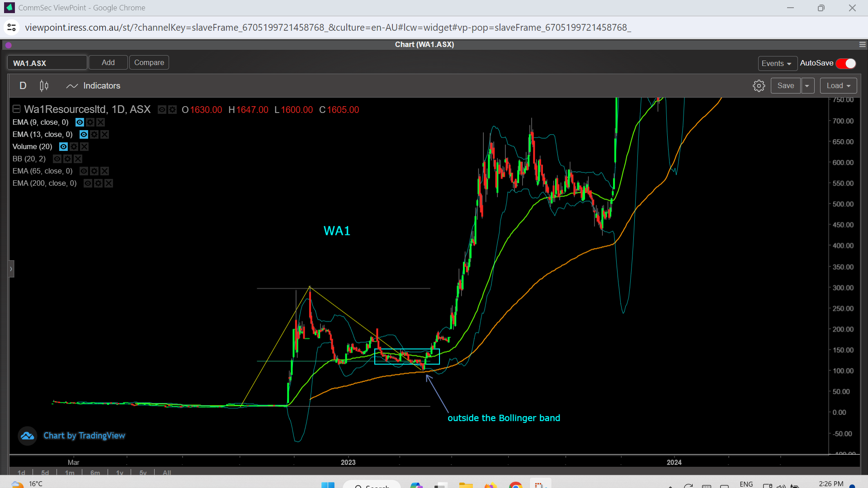Show the EMA (65, close, 0) line
868x488 pixels.
click(x=84, y=171)
